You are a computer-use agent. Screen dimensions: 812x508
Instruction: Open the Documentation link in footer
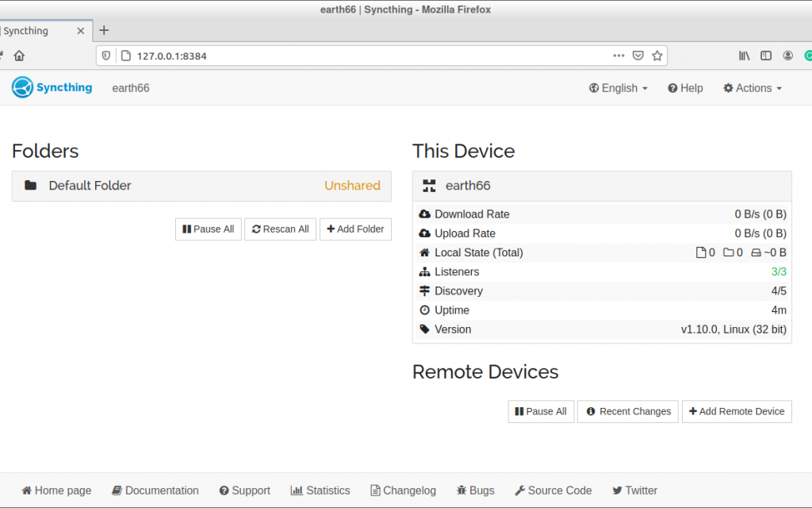coord(155,490)
